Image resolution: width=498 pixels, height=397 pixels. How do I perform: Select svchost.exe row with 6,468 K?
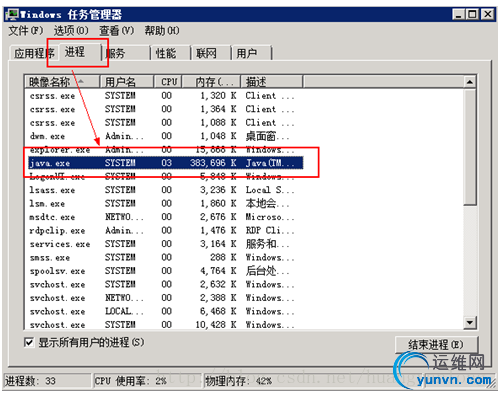(x=166, y=311)
